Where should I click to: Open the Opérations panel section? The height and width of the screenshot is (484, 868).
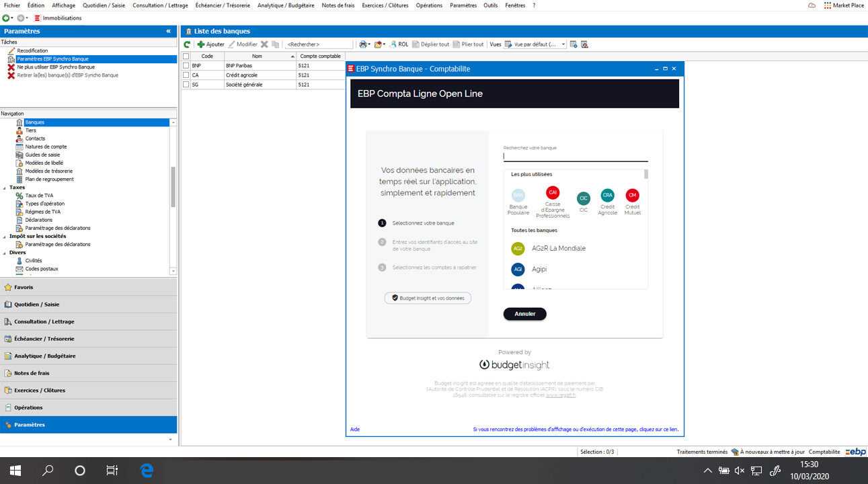(88, 407)
